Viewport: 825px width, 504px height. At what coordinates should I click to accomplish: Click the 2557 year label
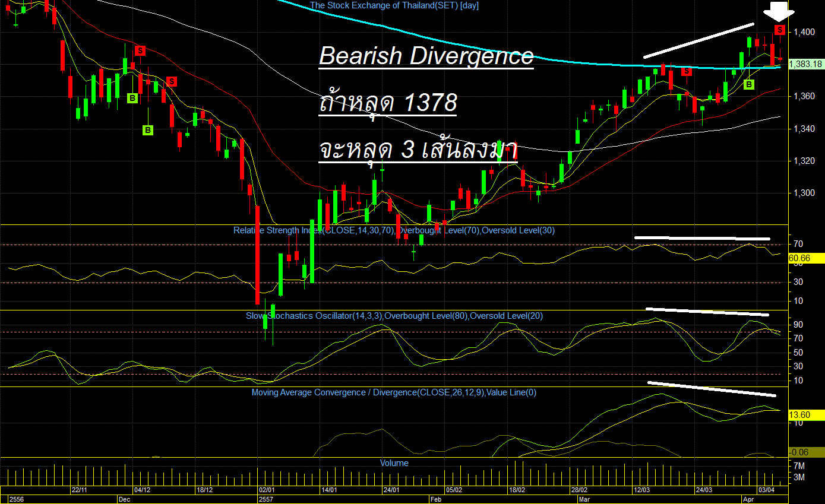tap(267, 500)
